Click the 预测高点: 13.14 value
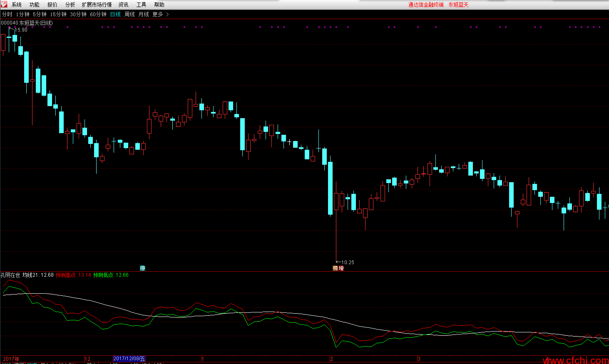 point(73,275)
